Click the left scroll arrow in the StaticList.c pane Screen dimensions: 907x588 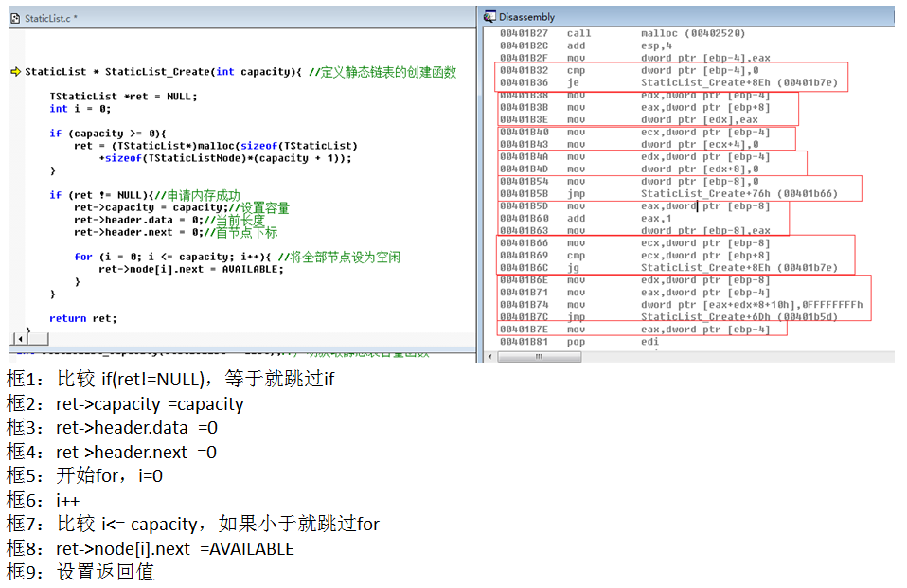(21, 339)
